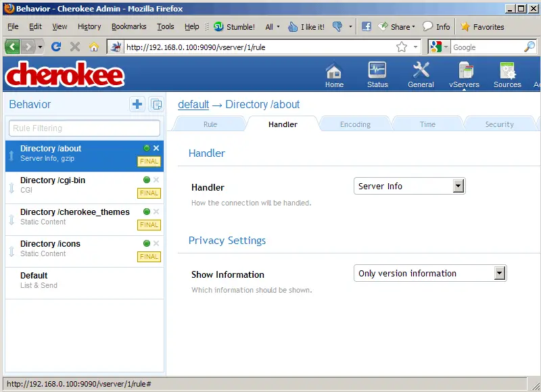Screen dimensions: 541x392
Task: Open the Bookmarks menu
Action: click(x=128, y=26)
